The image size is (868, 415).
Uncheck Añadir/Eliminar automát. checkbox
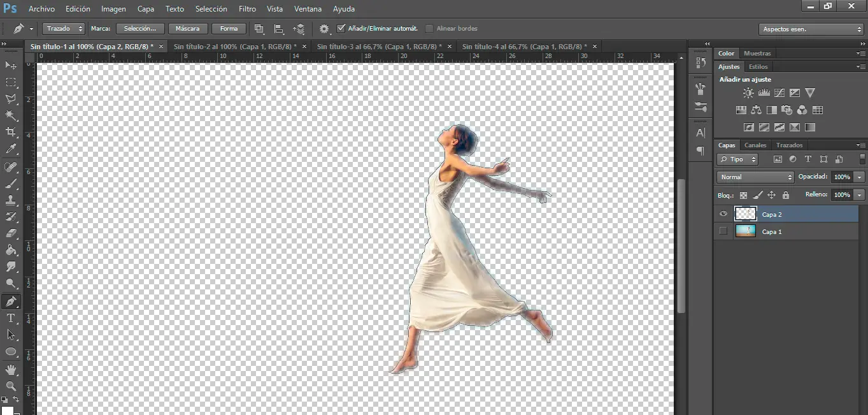pos(341,29)
